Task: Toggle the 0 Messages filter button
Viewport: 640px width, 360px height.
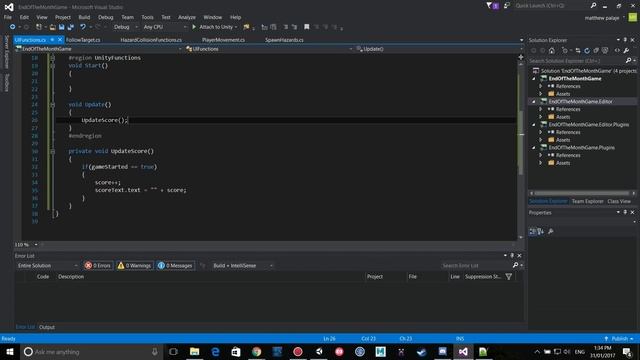Action: (175, 266)
